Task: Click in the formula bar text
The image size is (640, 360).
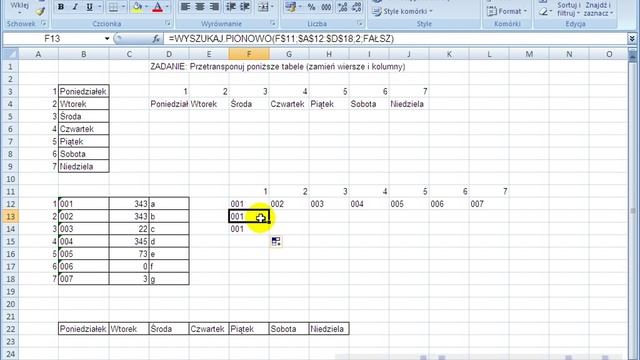Action: pos(281,39)
